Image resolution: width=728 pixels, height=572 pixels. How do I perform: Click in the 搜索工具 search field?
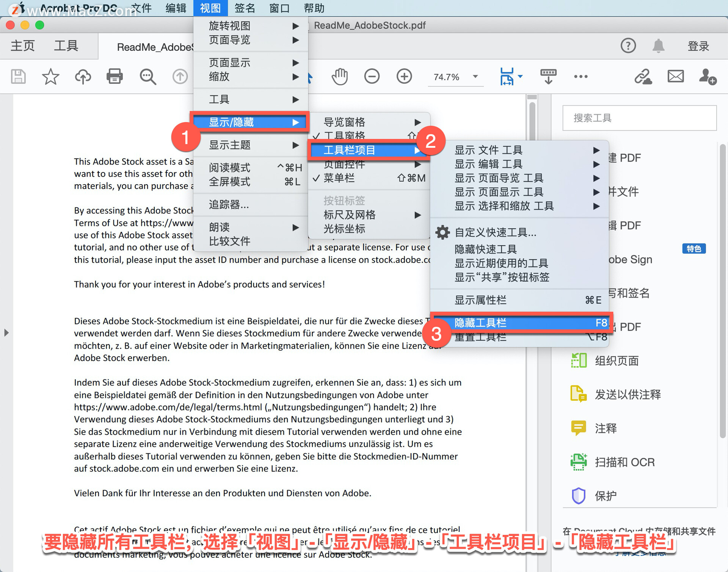tap(639, 118)
